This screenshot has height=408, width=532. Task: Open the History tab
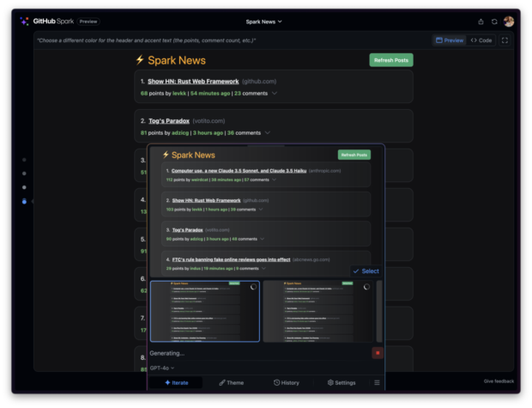(286, 382)
